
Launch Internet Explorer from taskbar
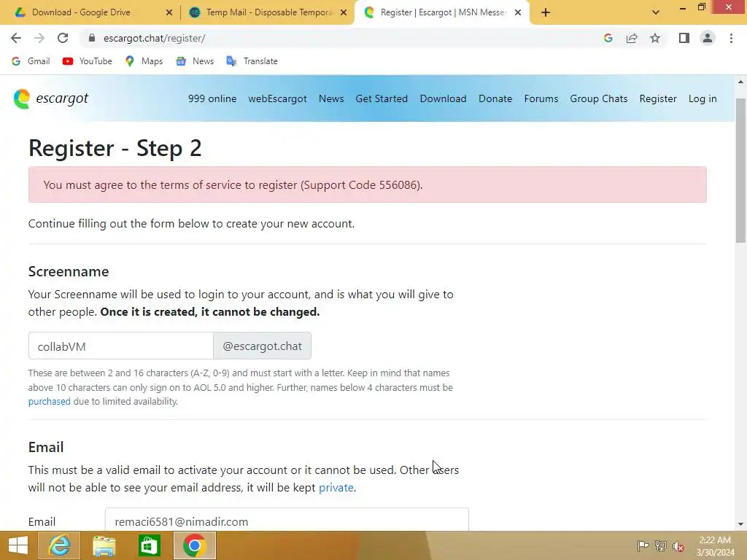pyautogui.click(x=59, y=545)
